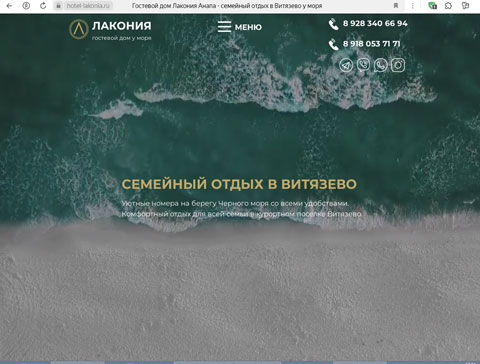The height and width of the screenshot is (364, 480).
Task: Reload the page with the refresh icon
Action: tap(43, 6)
